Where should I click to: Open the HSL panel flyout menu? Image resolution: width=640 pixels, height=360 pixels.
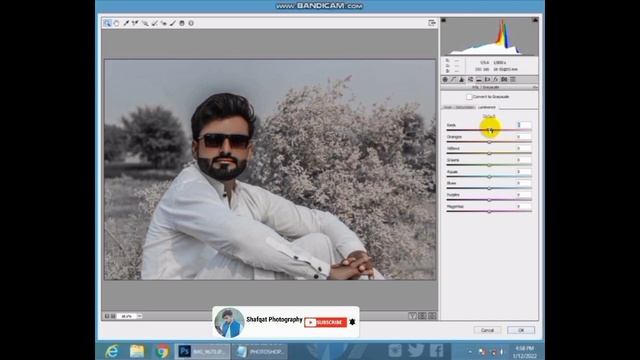pyautogui.click(x=535, y=87)
